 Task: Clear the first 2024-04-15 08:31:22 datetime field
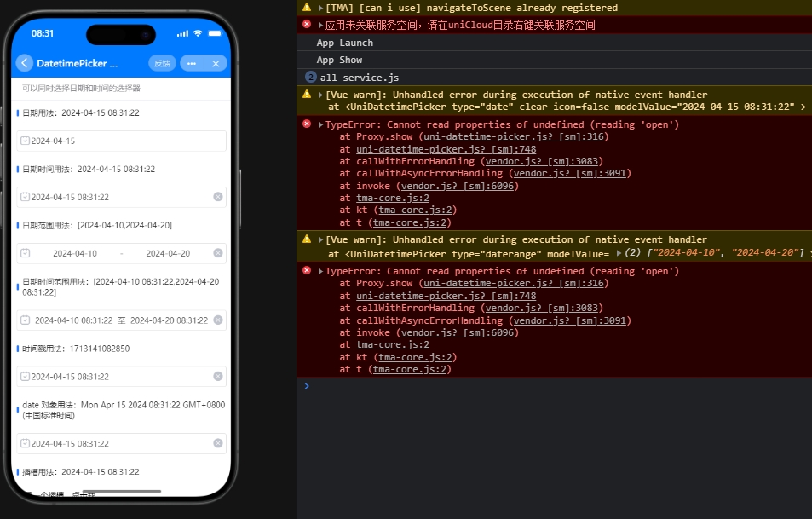point(218,197)
